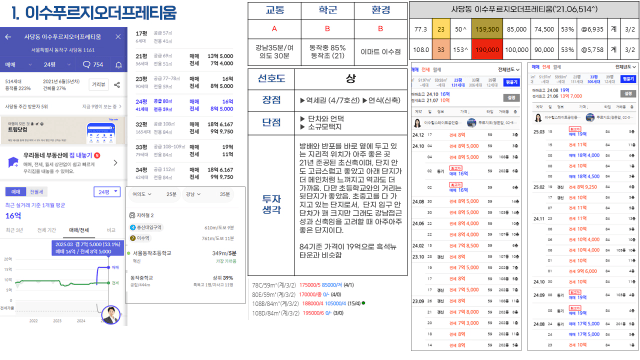The width and height of the screenshot is (640, 360).
Task: Switch to the 전월세 toggle option
Action: 36,192
